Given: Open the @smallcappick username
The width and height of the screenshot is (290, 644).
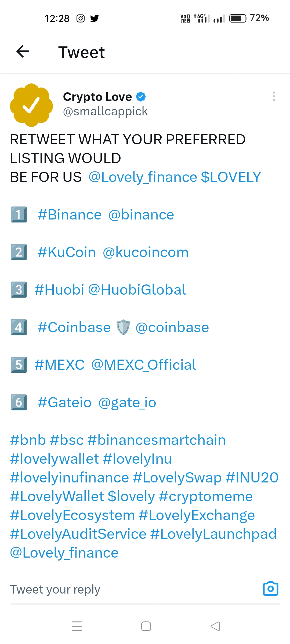Looking at the screenshot, I should pyautogui.click(x=105, y=111).
